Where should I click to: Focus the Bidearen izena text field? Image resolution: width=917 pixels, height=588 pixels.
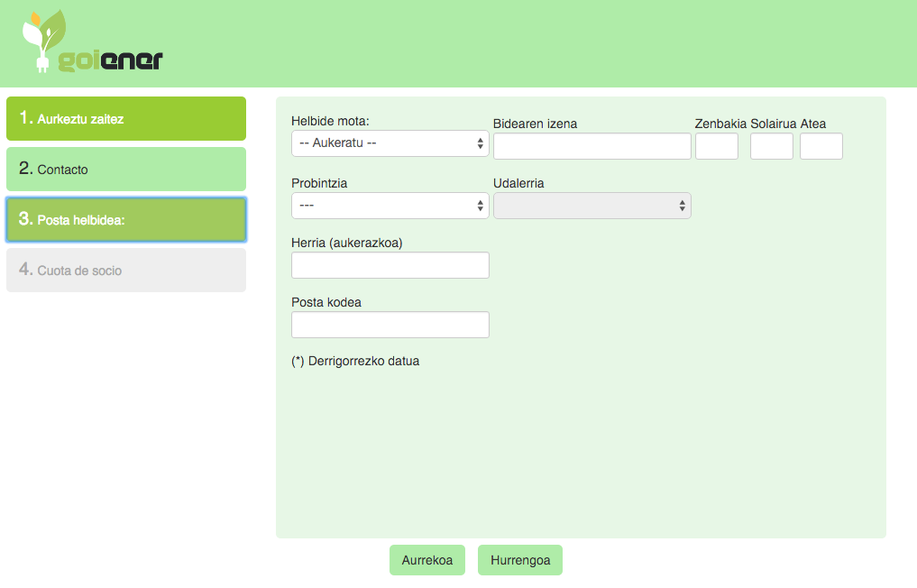point(591,146)
